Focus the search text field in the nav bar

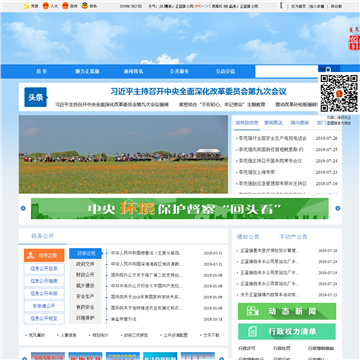287,71
